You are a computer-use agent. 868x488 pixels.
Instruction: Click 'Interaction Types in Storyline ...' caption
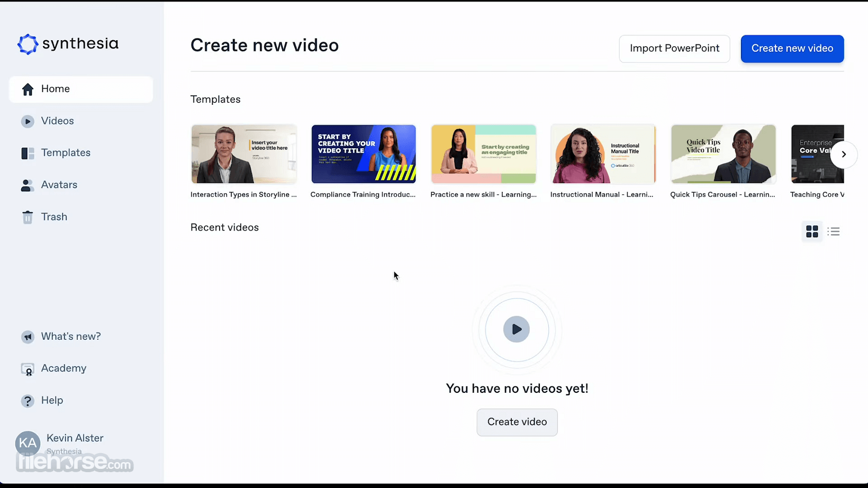(x=243, y=195)
